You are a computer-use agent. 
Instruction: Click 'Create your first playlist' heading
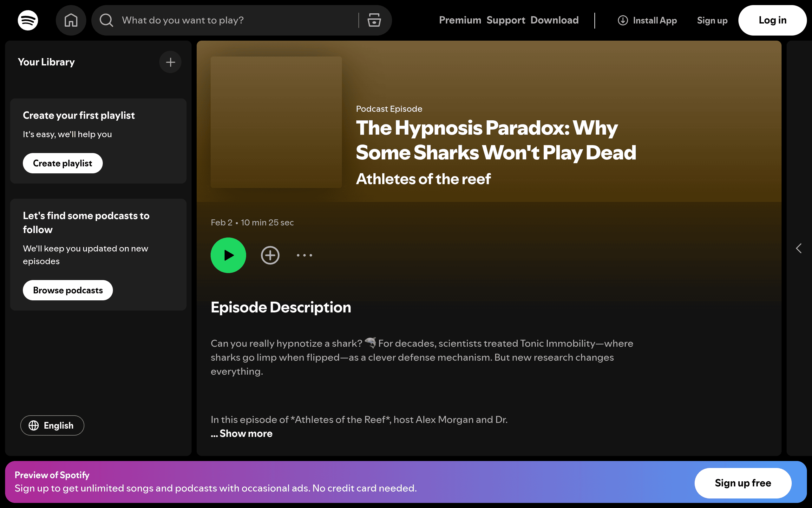tap(79, 115)
